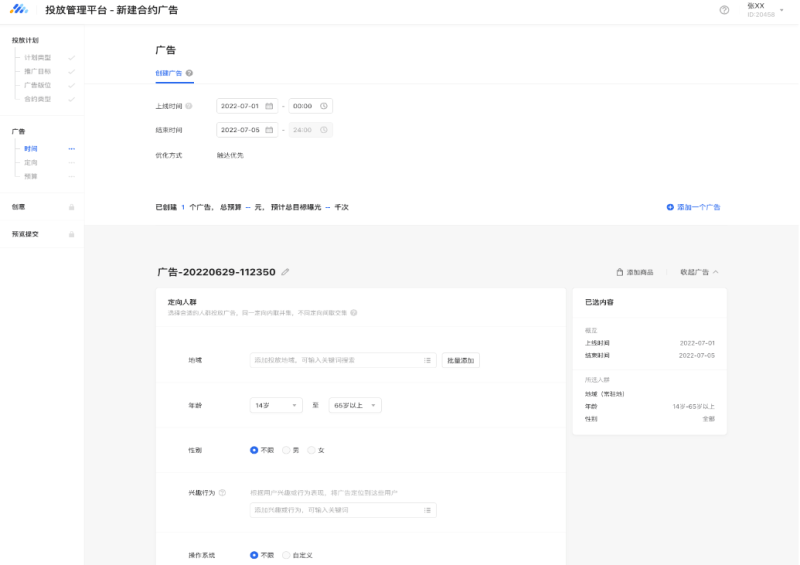The image size is (800, 565).
Task: Click 添加商品 button
Action: click(x=635, y=272)
